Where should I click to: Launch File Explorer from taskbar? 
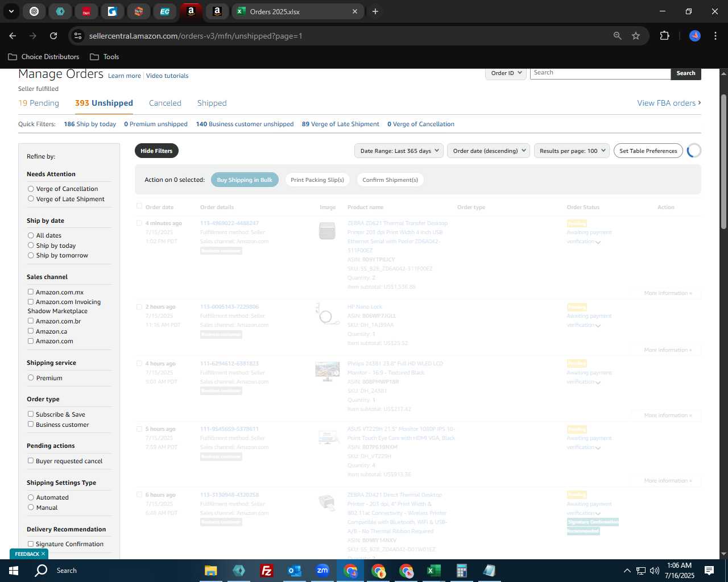[211, 571]
